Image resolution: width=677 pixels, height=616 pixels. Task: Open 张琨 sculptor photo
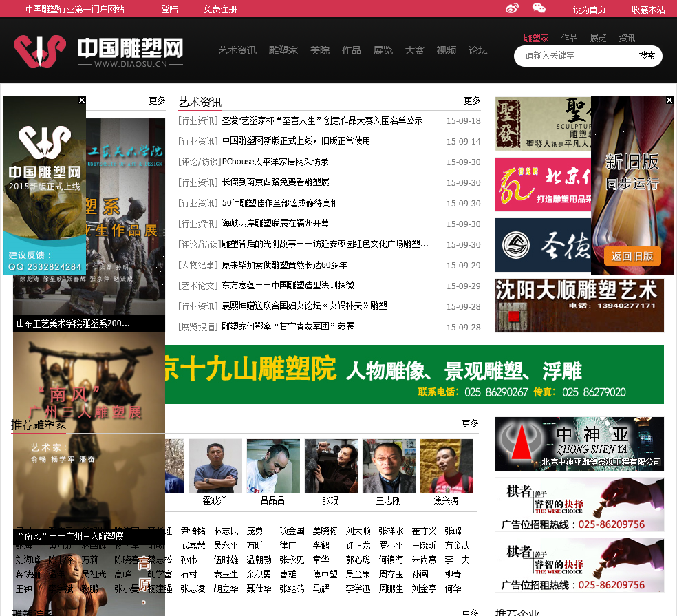pos(331,466)
